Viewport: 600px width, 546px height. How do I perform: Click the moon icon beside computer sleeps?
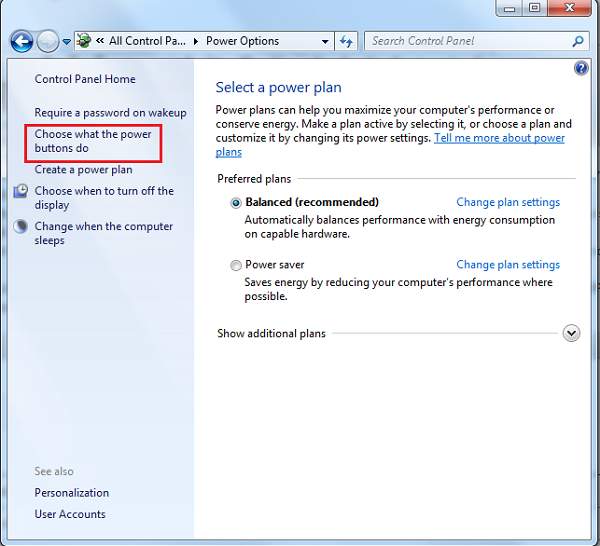pyautogui.click(x=21, y=227)
